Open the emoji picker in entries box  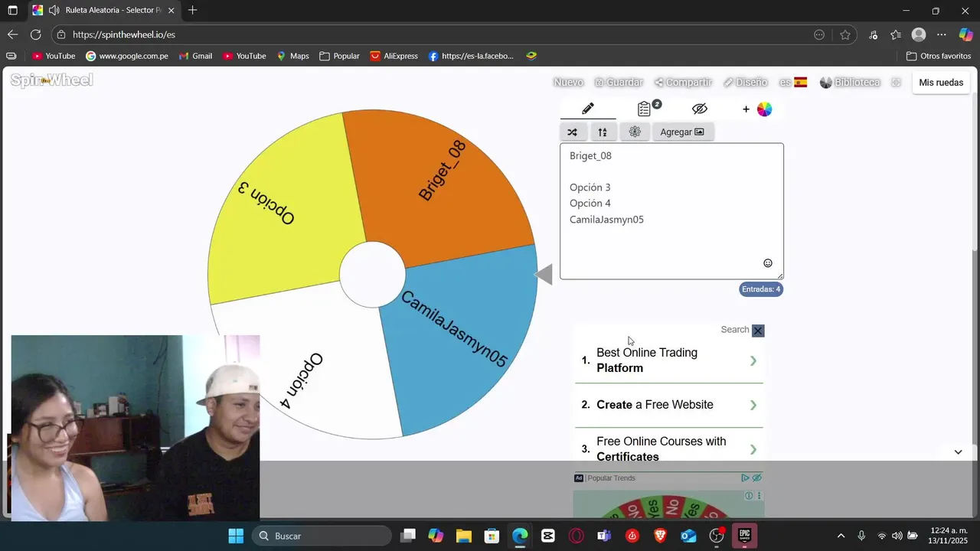pos(768,263)
